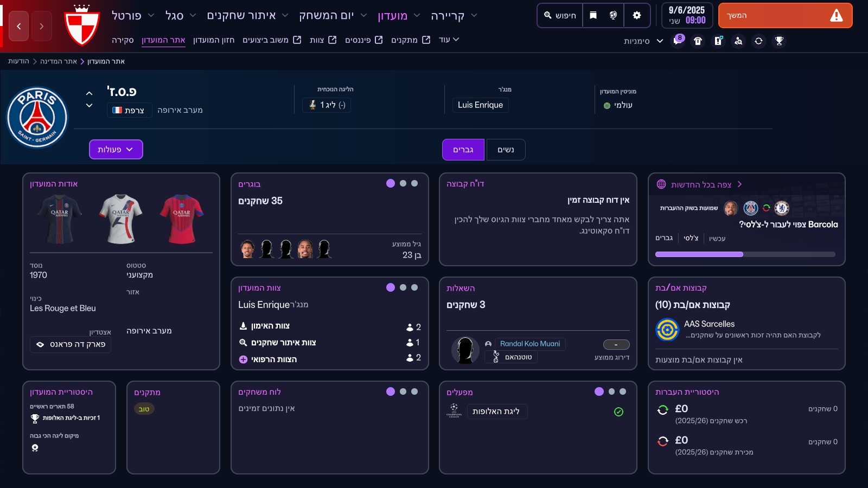Open the bookmark icon in top toolbar
Viewport: 868px width, 488px height.
[x=593, y=15]
